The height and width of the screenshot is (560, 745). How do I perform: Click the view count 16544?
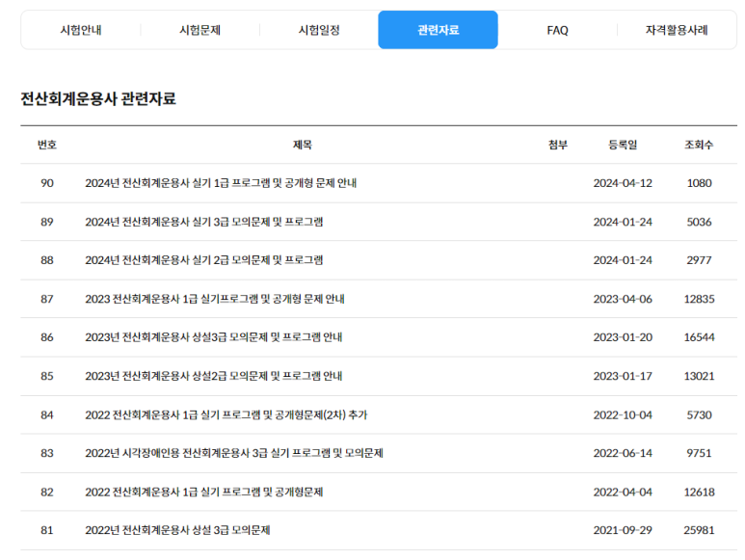pos(699,337)
